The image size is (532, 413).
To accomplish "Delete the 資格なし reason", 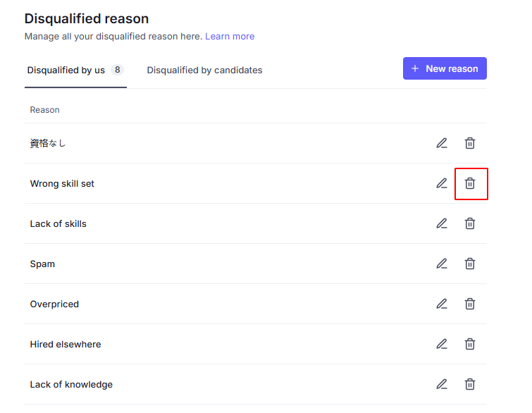I will click(x=470, y=143).
